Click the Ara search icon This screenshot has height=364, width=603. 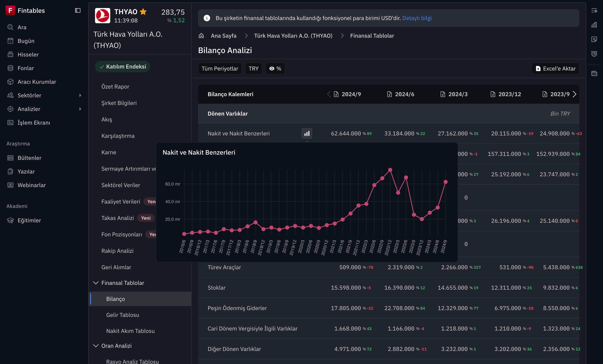(10, 27)
